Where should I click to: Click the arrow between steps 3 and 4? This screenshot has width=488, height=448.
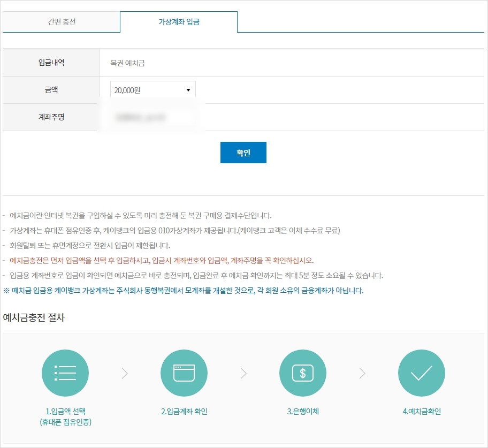tap(362, 373)
